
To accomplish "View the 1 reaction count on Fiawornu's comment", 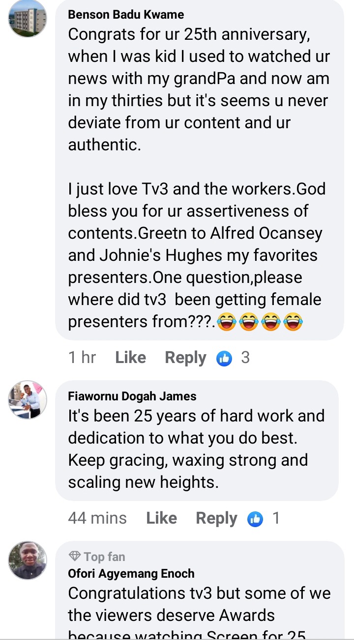I will click(x=276, y=518).
